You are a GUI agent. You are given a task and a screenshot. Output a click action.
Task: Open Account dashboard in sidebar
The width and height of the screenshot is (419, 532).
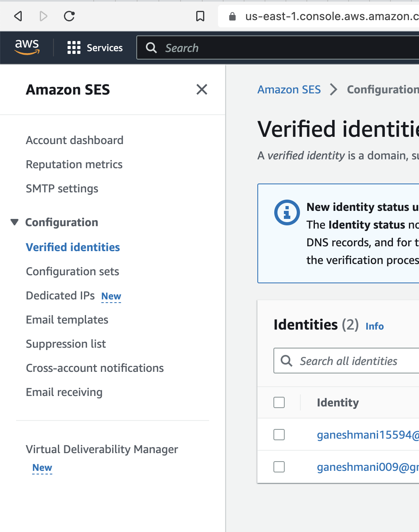click(74, 140)
